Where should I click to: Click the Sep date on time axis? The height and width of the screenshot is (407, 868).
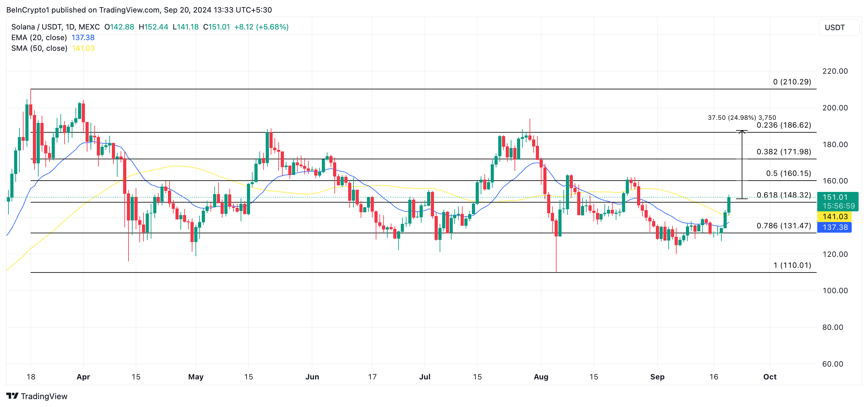coord(657,377)
